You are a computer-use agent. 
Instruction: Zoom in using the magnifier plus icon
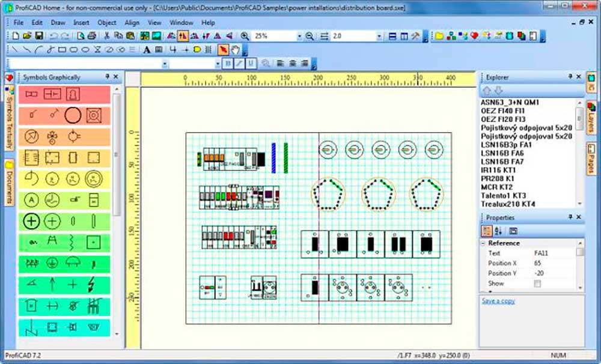click(x=245, y=36)
